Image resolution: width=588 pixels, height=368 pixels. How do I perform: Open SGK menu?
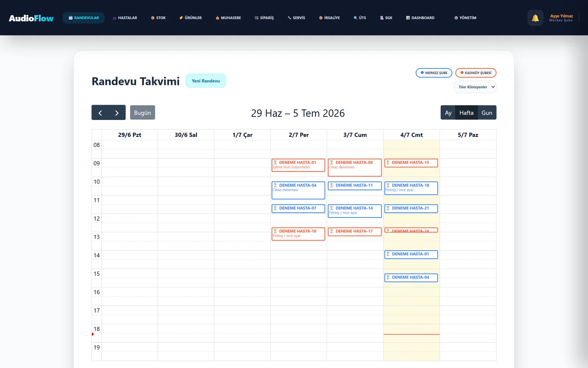[x=386, y=18]
